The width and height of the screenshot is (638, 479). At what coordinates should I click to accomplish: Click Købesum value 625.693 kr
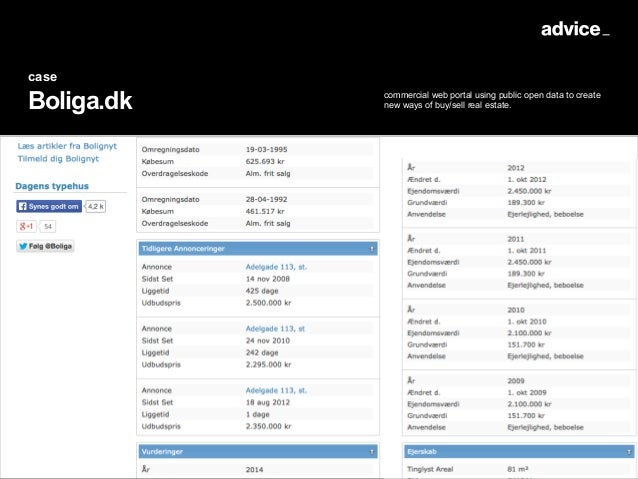point(265,162)
